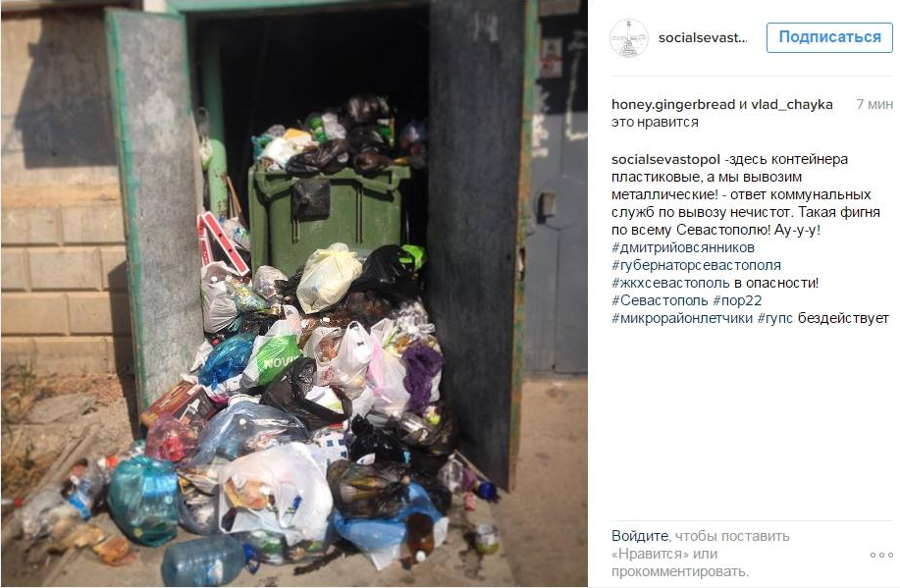Click the это нравится likes text
Viewport: 900px width, 588px height.
[655, 123]
